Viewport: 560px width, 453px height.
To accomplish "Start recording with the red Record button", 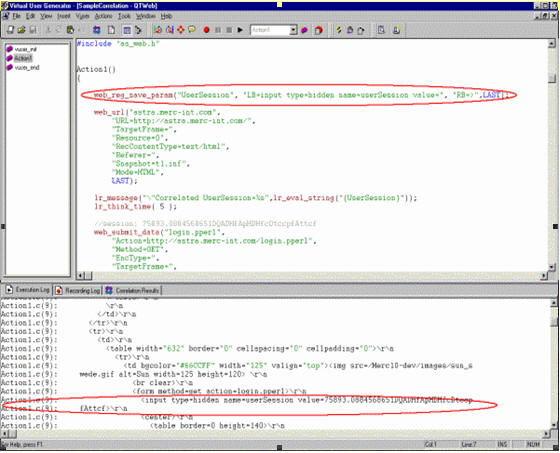I will [206, 30].
